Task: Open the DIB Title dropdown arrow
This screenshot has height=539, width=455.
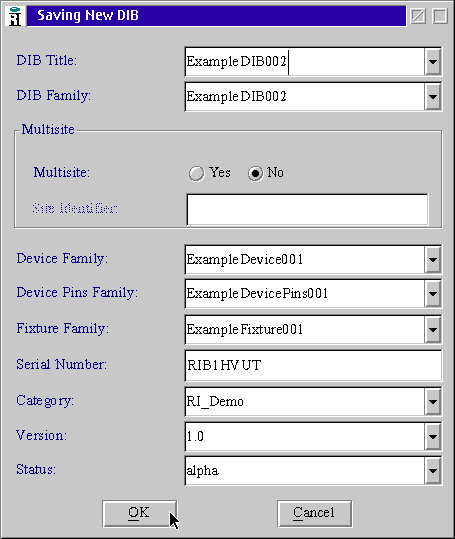Action: [x=433, y=62]
